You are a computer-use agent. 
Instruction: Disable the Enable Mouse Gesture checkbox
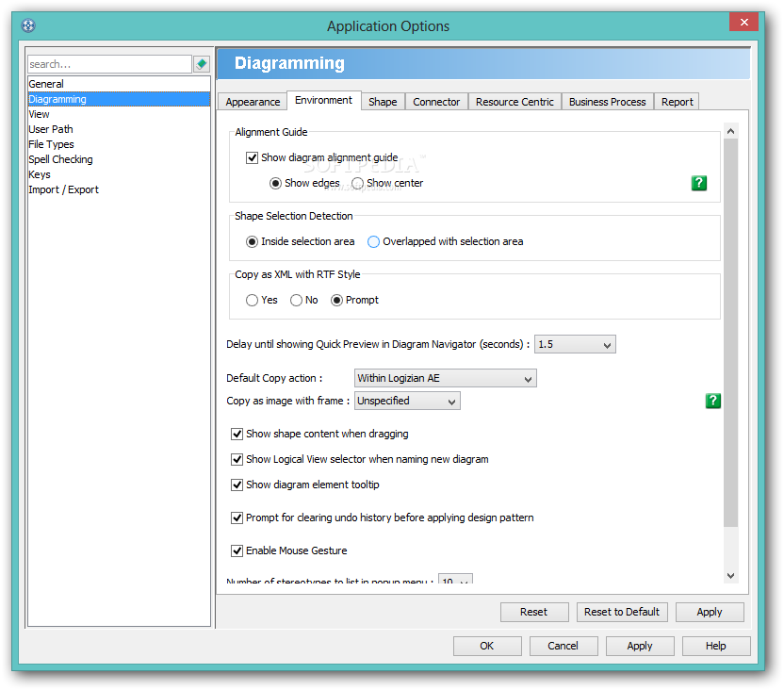[x=237, y=551]
